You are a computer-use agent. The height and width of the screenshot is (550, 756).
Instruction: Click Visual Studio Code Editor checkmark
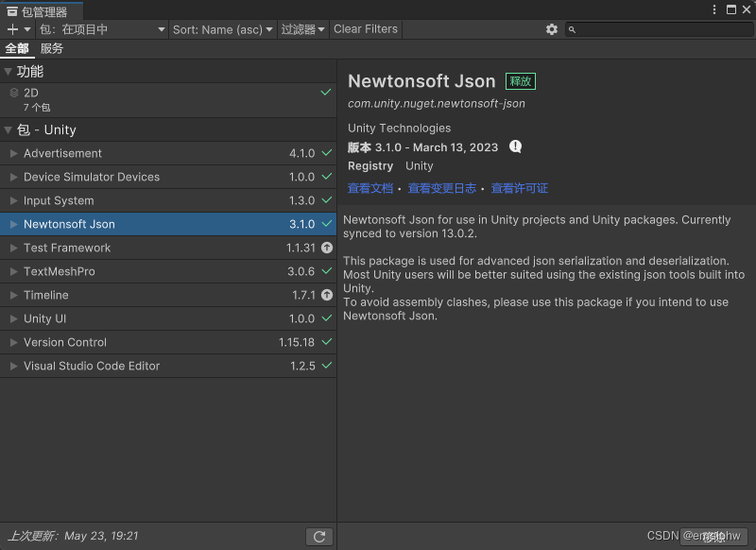point(327,366)
